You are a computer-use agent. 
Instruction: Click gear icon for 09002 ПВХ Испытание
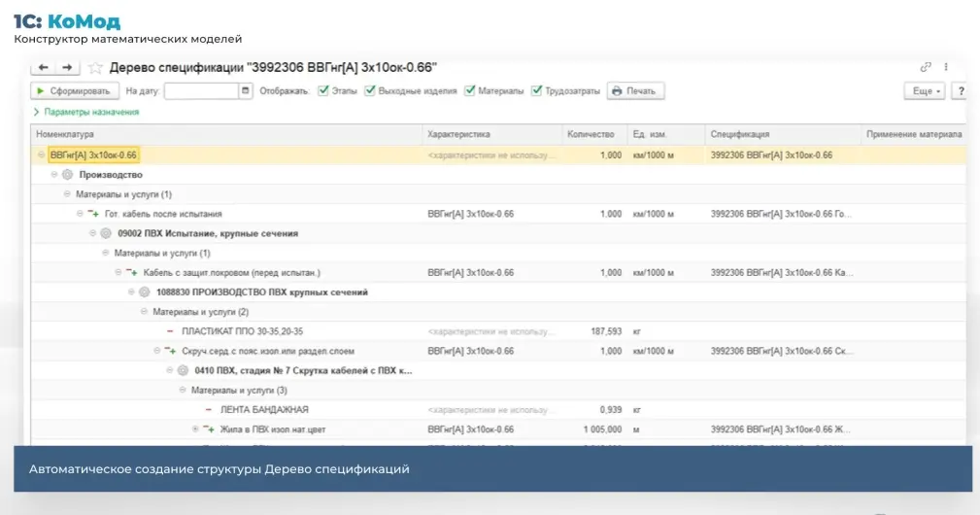click(106, 233)
